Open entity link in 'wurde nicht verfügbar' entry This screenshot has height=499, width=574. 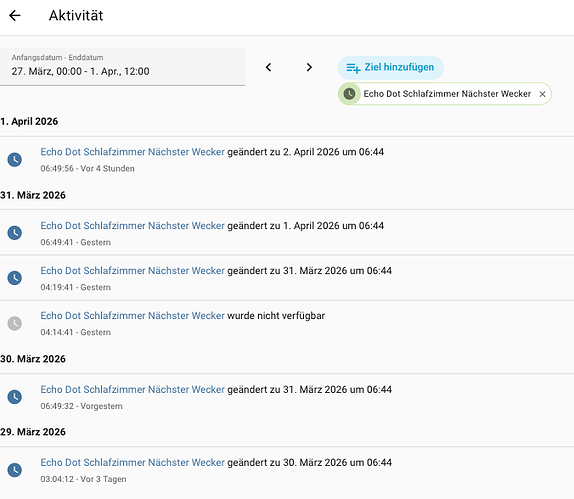(x=132, y=316)
